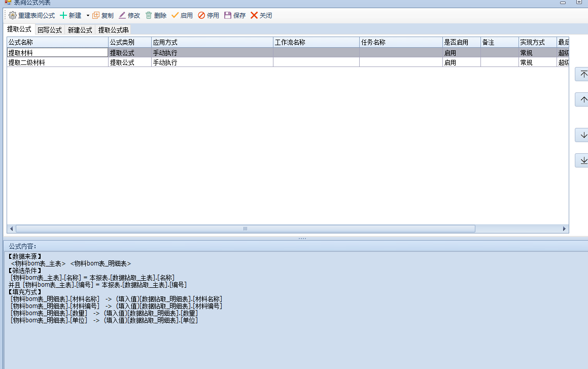588x369 pixels.
Task: Click the 启用 enable checkmark icon
Action: pyautogui.click(x=175, y=16)
